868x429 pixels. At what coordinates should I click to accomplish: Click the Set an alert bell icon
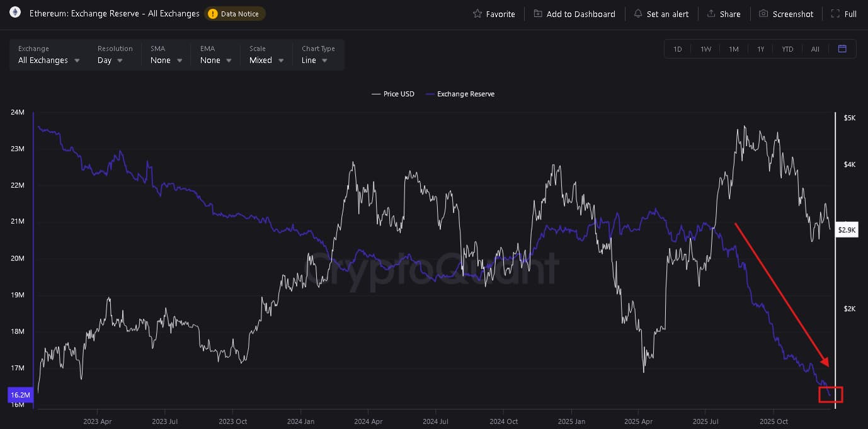click(x=637, y=14)
